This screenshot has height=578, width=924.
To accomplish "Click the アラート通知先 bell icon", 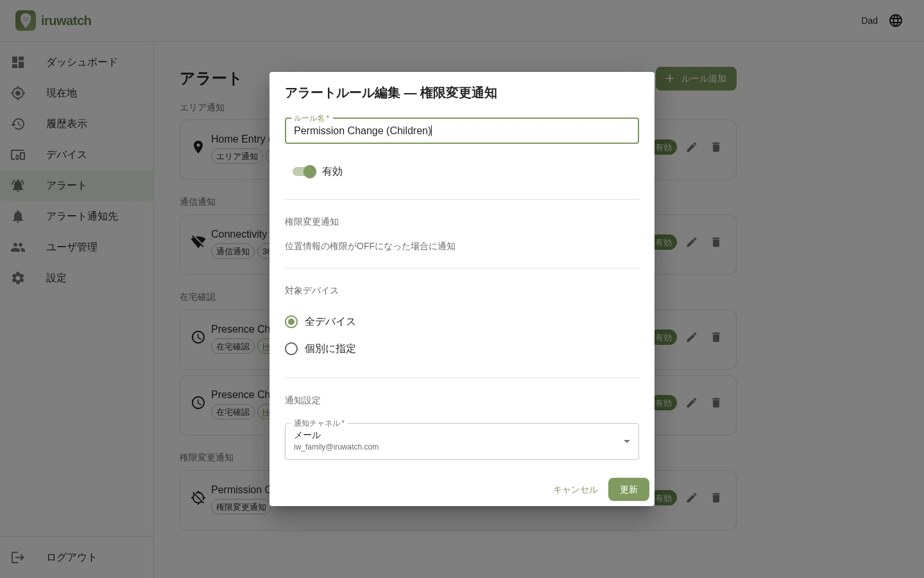I will point(18,216).
